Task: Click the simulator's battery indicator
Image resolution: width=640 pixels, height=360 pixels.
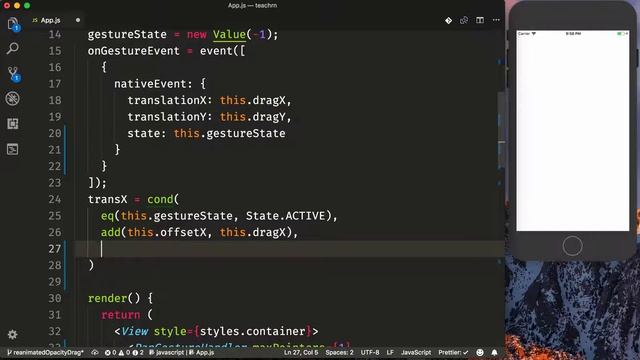Action: [622, 33]
